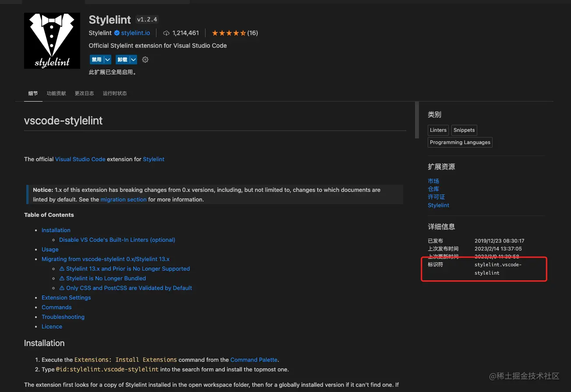Switch to the 运行时状态 tab
Screen dimensions: 571x392
[115, 93]
